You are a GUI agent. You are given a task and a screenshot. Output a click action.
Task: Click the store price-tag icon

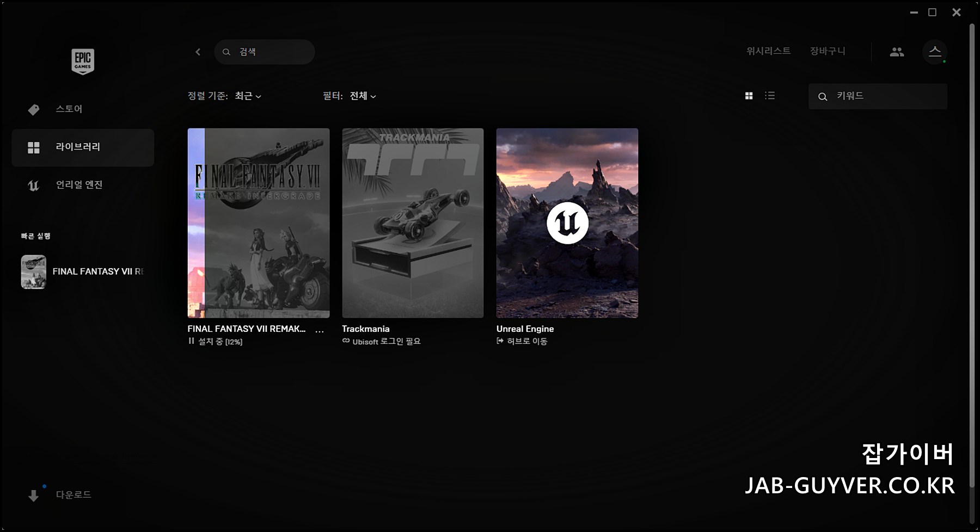coord(34,109)
